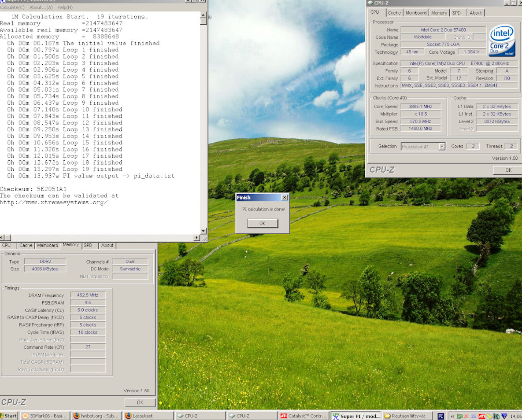Open Lataukset taskbar item
522x420 pixels.
click(x=149, y=416)
